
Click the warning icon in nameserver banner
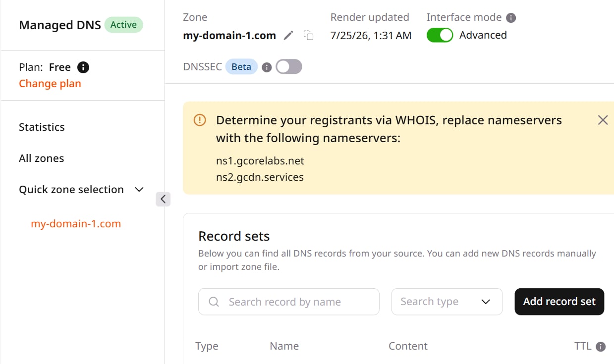pyautogui.click(x=200, y=120)
